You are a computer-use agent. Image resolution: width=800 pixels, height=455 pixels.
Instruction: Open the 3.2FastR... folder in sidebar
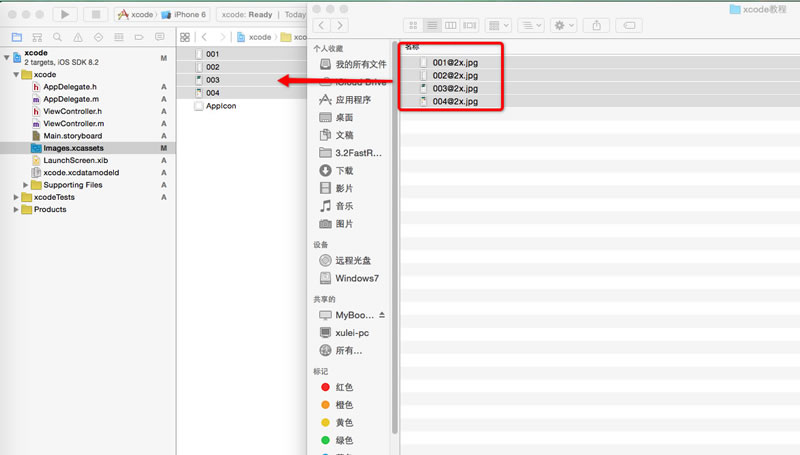click(352, 153)
